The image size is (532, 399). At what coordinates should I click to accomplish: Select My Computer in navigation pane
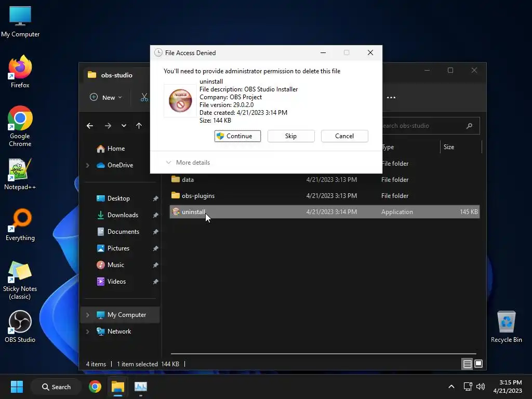tap(121, 315)
